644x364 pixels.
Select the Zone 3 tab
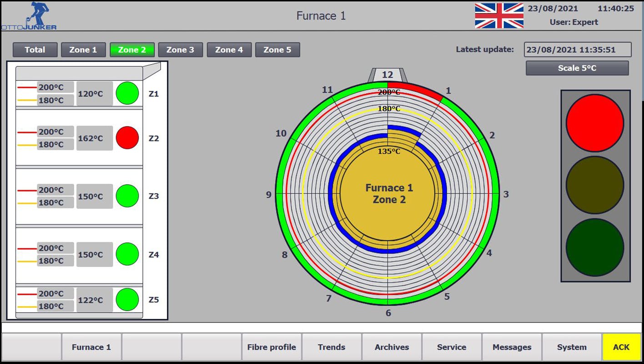pyautogui.click(x=181, y=50)
